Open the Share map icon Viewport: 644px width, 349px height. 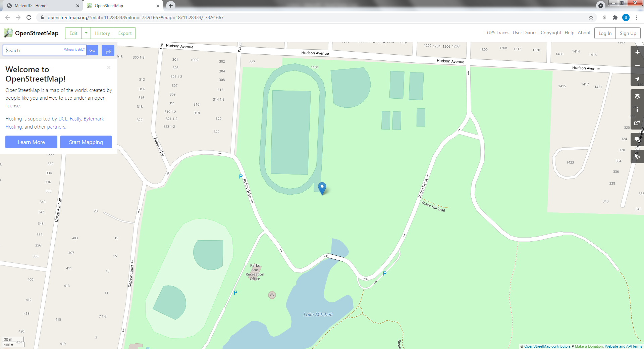(x=637, y=123)
